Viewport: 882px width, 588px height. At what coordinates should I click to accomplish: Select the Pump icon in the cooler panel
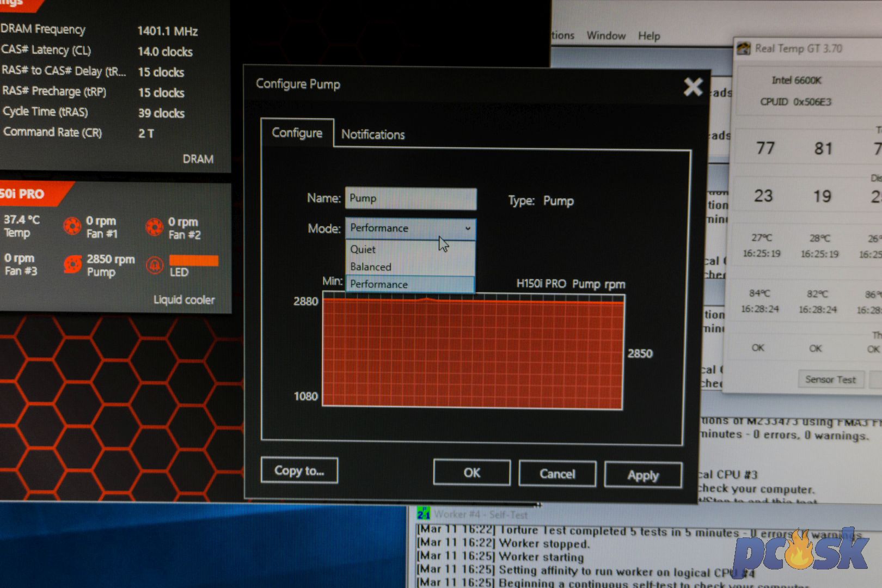coord(72,264)
